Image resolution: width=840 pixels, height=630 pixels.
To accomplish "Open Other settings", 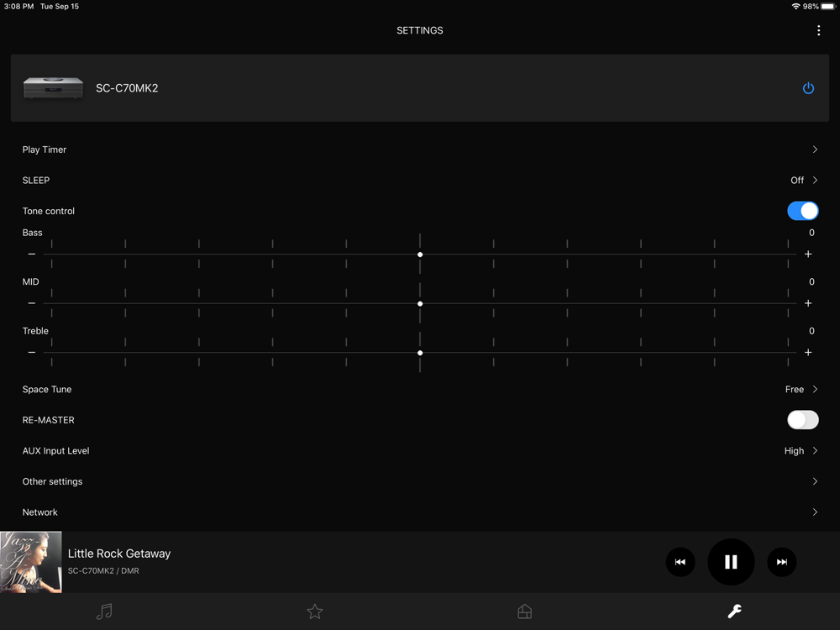I will [x=419, y=481].
